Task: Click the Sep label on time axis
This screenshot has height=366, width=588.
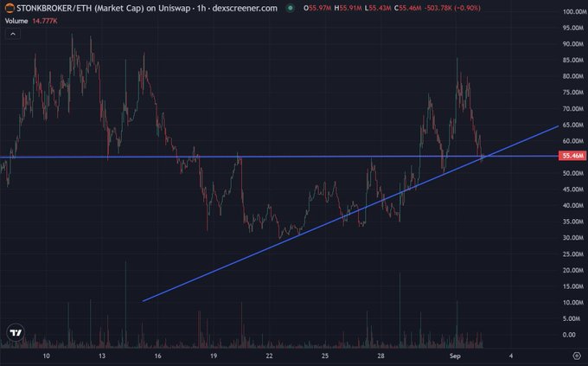Action: pos(455,356)
